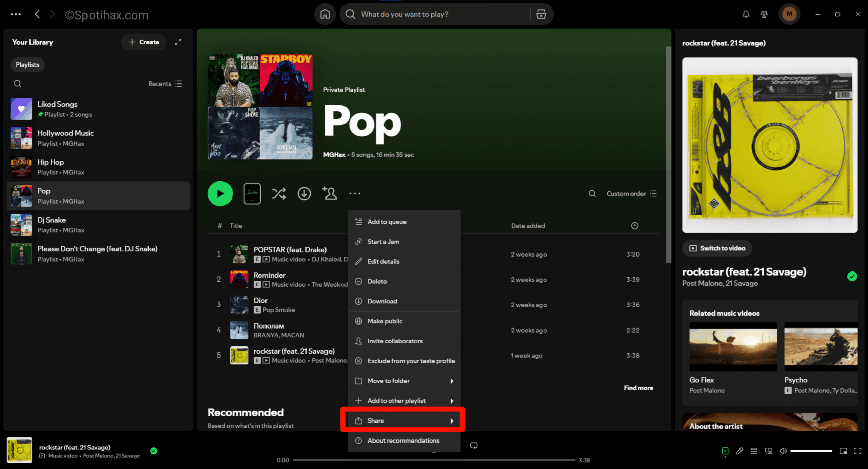Select Exclude from your taste profile
Viewport: 868px width, 469px height.
(404, 361)
